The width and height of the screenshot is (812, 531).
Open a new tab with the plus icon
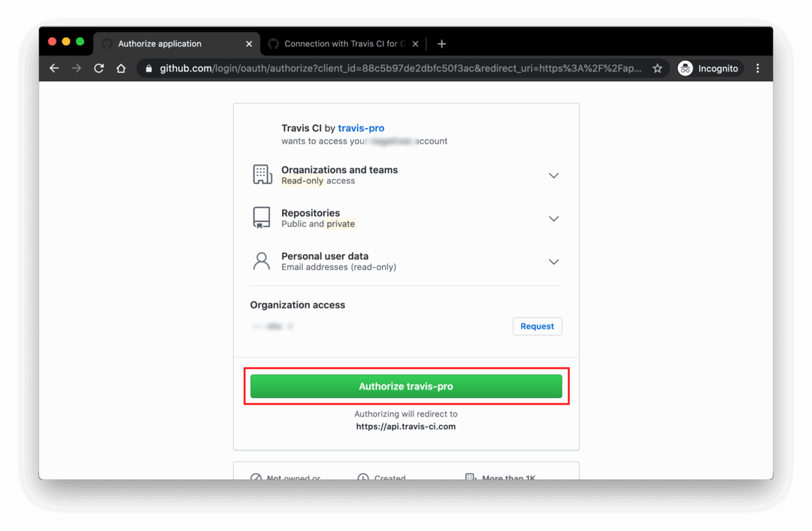click(442, 44)
